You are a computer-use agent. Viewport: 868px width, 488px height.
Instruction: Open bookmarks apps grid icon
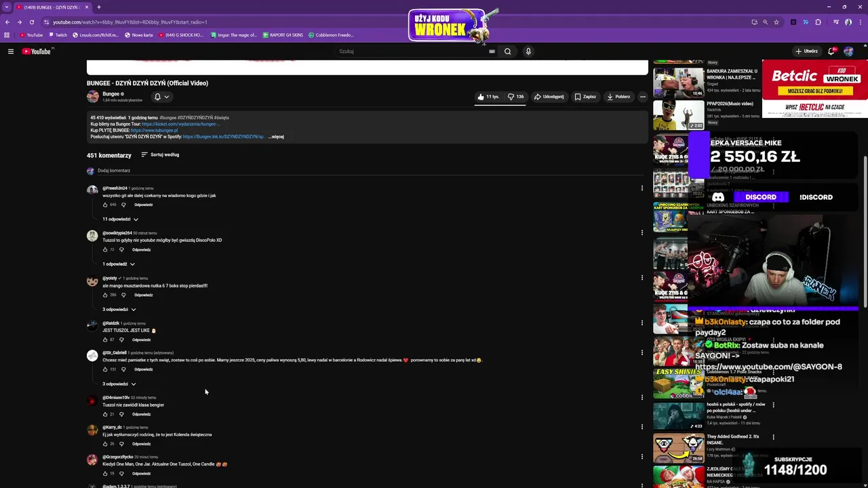click(x=7, y=35)
